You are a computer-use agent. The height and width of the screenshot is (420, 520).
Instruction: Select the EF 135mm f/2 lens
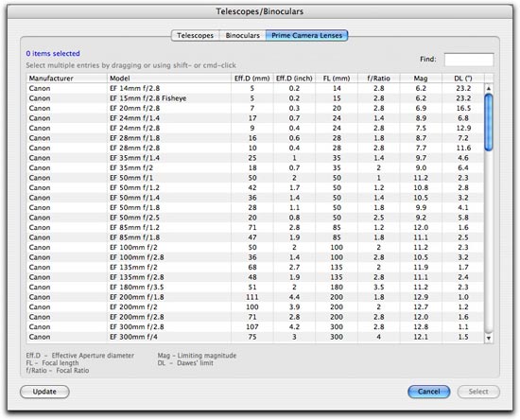pyautogui.click(x=255, y=268)
